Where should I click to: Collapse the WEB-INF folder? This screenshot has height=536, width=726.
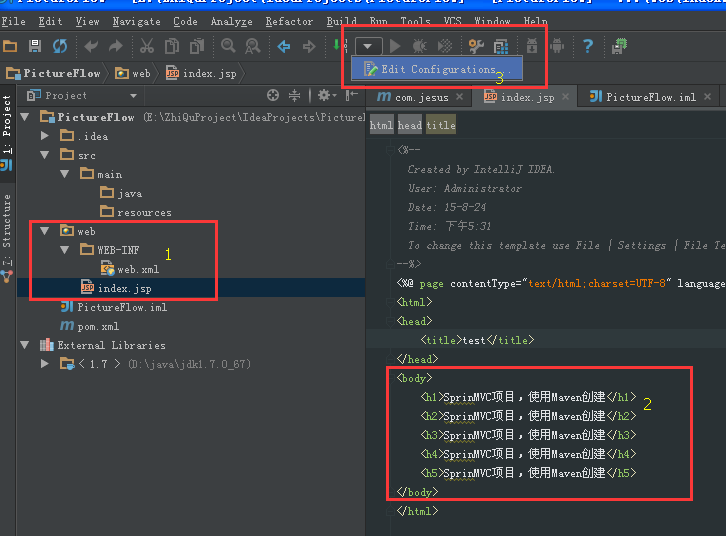pyautogui.click(x=65, y=250)
